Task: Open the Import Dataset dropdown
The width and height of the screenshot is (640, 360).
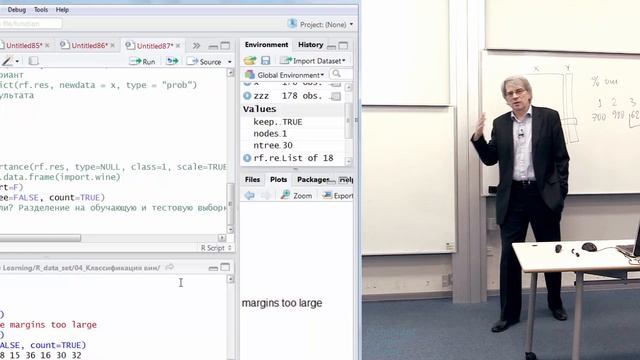Action: [313, 61]
